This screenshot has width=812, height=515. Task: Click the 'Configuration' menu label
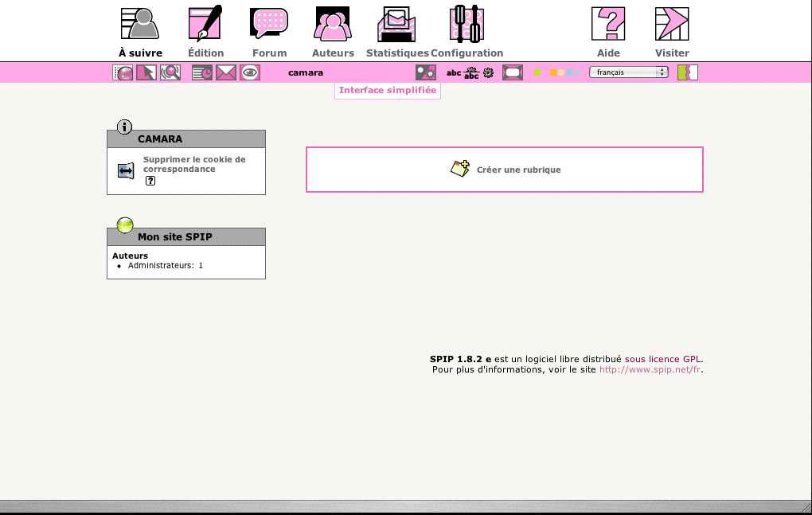point(467,53)
